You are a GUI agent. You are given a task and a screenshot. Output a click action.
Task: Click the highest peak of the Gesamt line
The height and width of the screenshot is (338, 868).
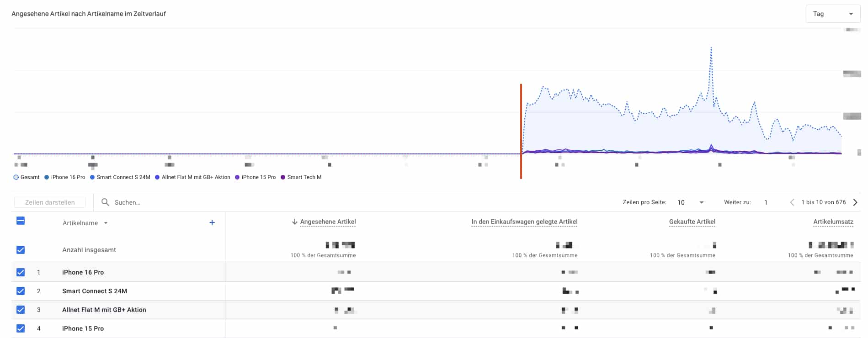711,48
